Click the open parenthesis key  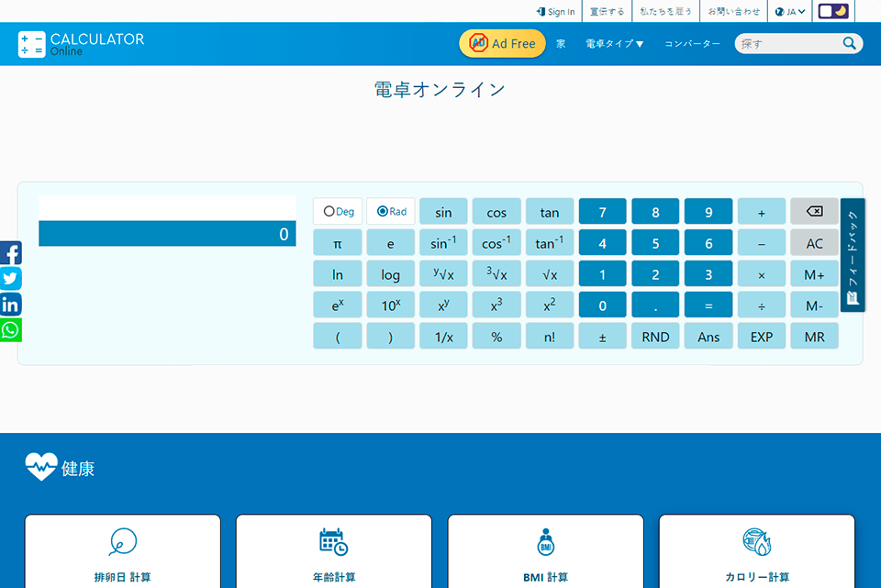click(x=338, y=336)
